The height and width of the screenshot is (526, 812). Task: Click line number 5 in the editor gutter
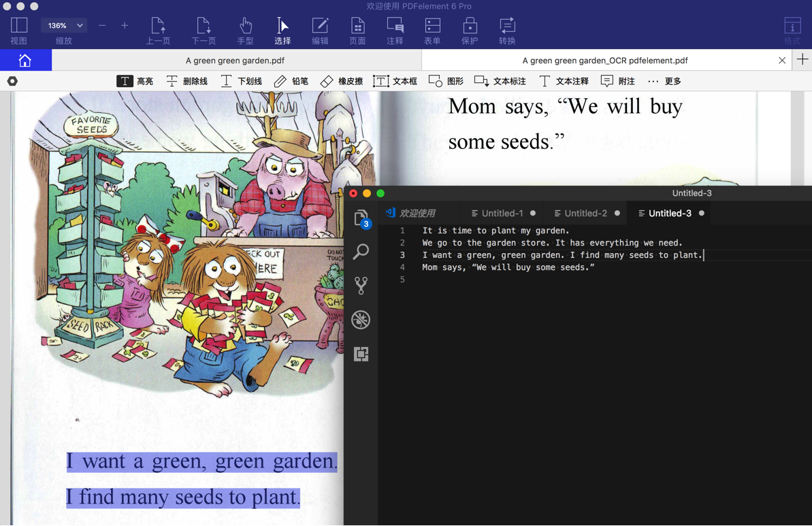[x=402, y=280]
